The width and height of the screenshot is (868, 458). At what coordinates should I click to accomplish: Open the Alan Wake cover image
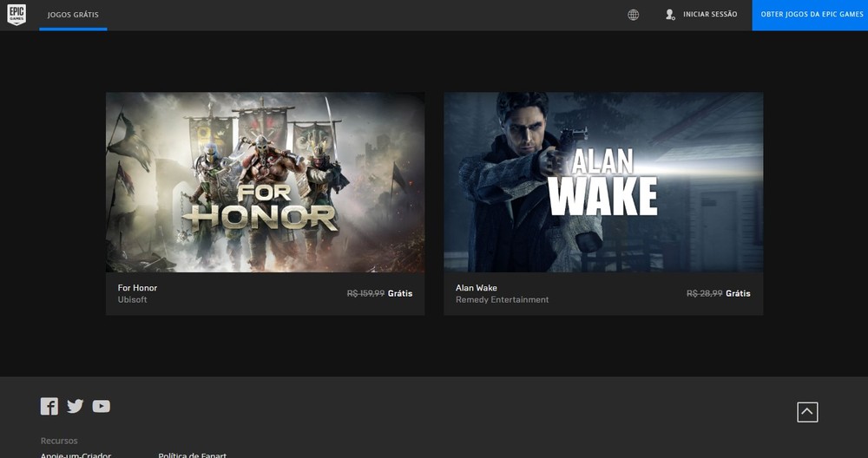[x=603, y=182]
